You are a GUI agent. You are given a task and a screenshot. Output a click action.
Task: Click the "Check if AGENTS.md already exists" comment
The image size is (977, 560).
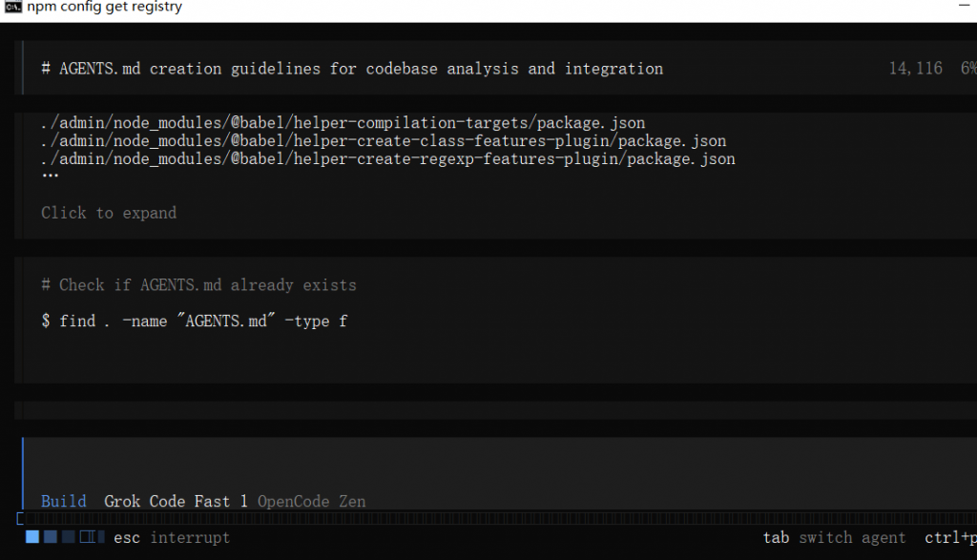pyautogui.click(x=198, y=285)
